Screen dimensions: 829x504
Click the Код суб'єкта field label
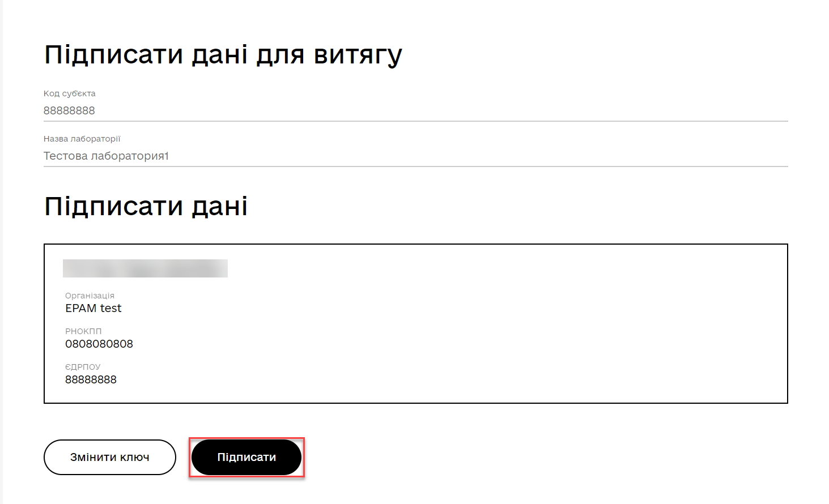(x=69, y=93)
